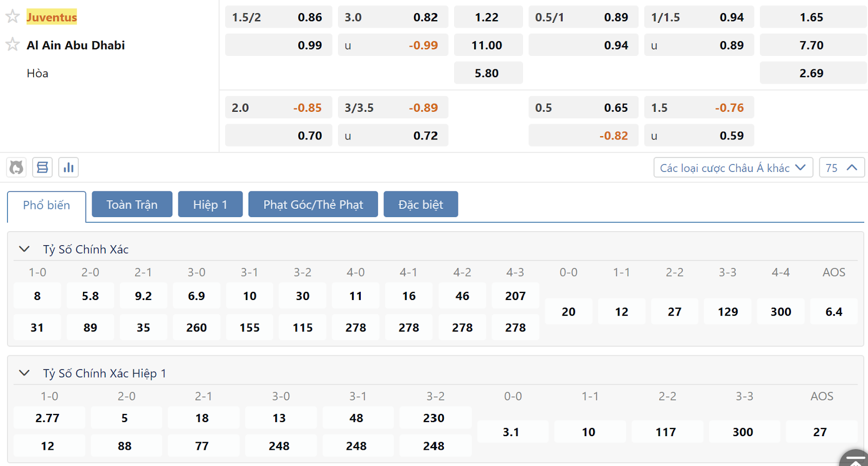The image size is (868, 466).
Task: Star Al Ain Abu Dhabi as favorite
Action: click(12, 44)
